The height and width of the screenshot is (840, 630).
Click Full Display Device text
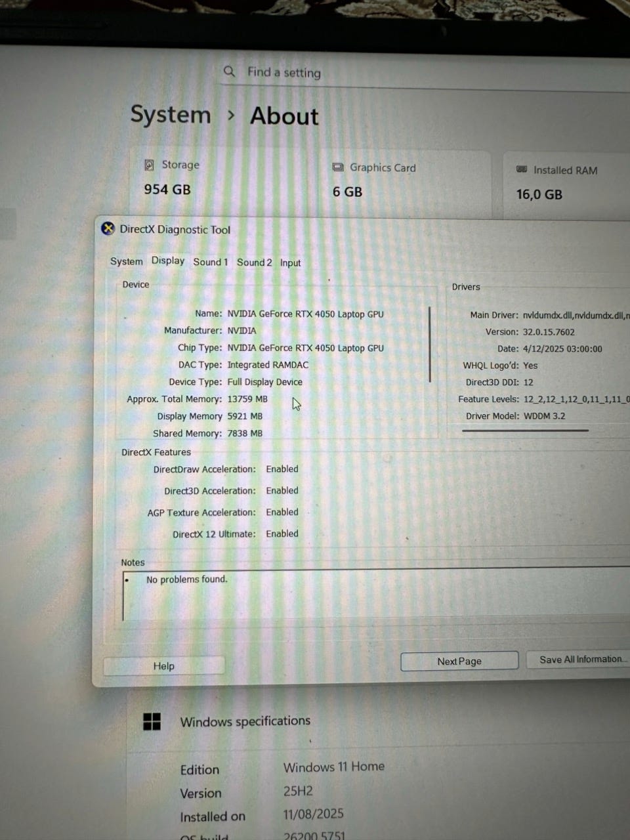click(x=264, y=382)
